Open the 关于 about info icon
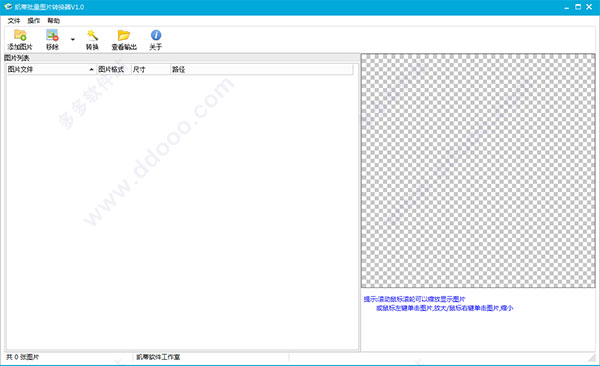600x366 pixels. coord(156,35)
